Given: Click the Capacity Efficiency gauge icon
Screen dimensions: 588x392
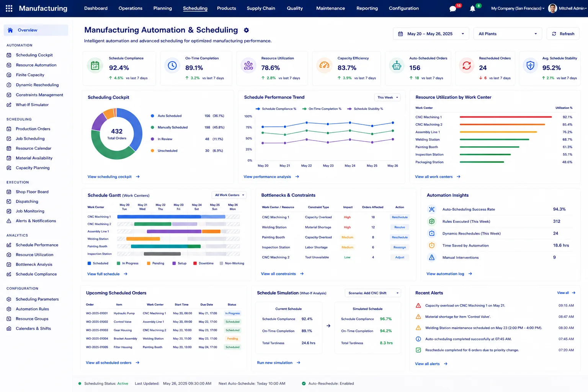Looking at the screenshot, I should (324, 66).
